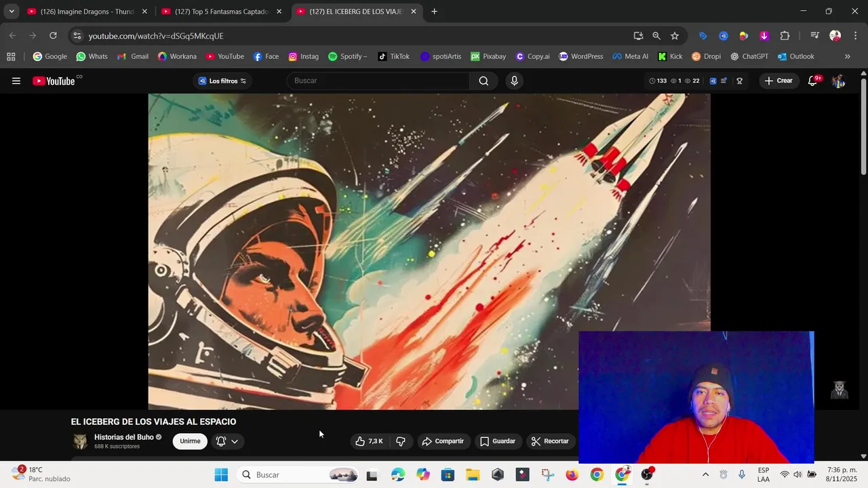Go to YouTube home via logo
The image size is (868, 488).
[x=54, y=81]
